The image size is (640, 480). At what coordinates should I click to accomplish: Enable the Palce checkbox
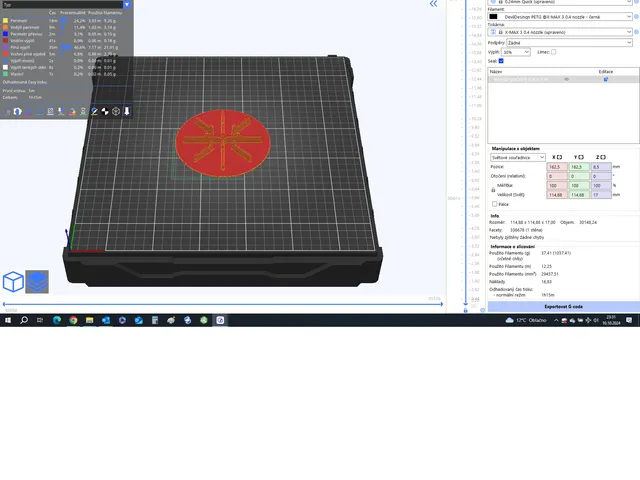(x=495, y=204)
